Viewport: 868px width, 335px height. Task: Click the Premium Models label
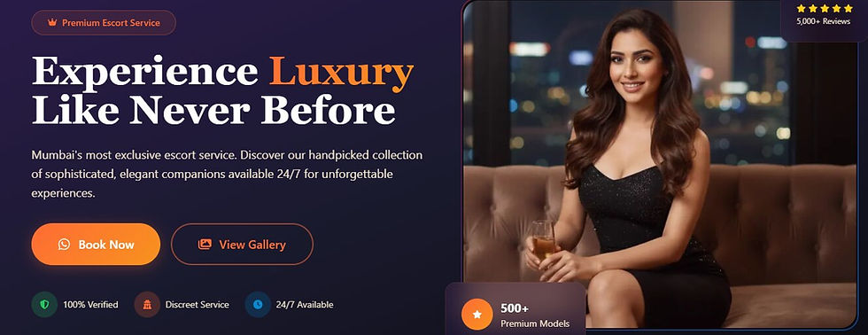(535, 323)
